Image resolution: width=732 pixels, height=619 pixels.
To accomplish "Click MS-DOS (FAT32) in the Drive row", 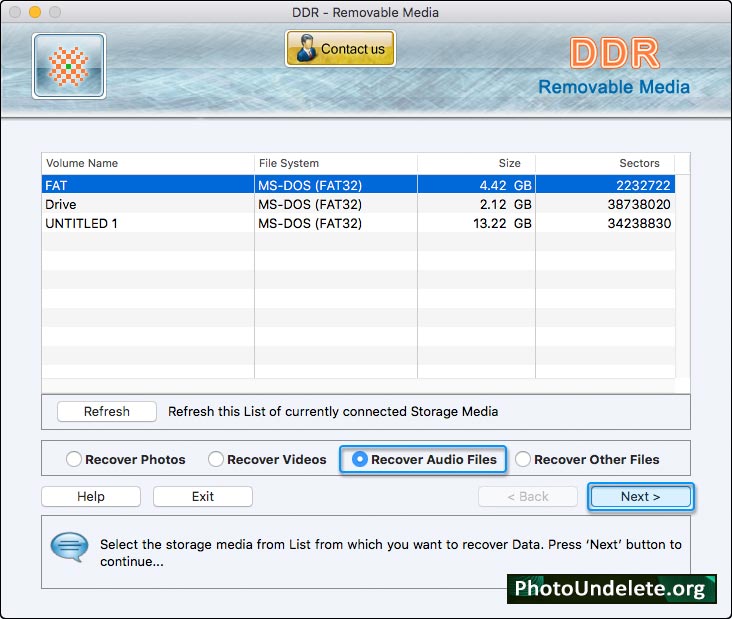I will click(310, 204).
